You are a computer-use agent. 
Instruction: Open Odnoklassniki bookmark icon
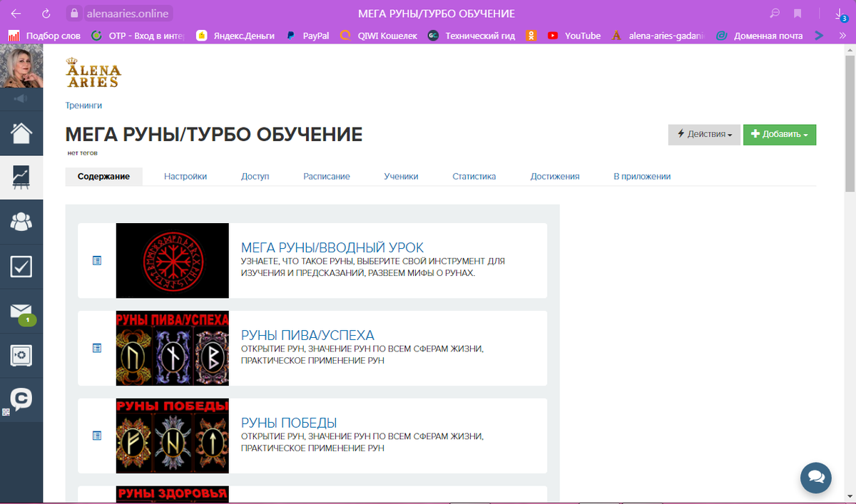[x=531, y=35]
